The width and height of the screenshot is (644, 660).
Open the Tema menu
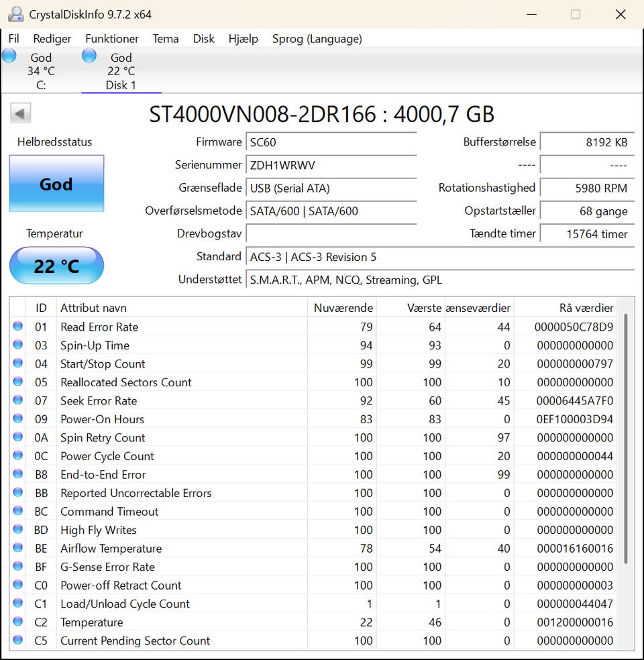click(166, 39)
